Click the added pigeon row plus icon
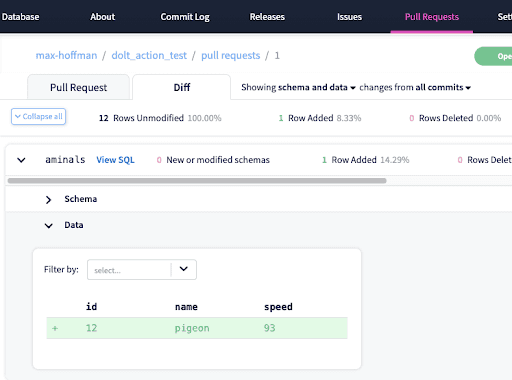The width and height of the screenshot is (512, 380). click(x=55, y=328)
